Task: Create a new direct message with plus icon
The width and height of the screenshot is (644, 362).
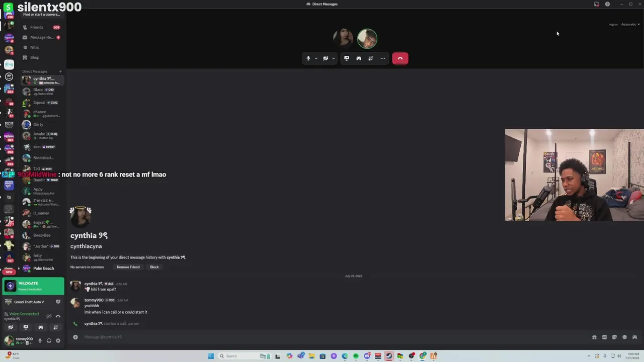Action: tap(60, 71)
